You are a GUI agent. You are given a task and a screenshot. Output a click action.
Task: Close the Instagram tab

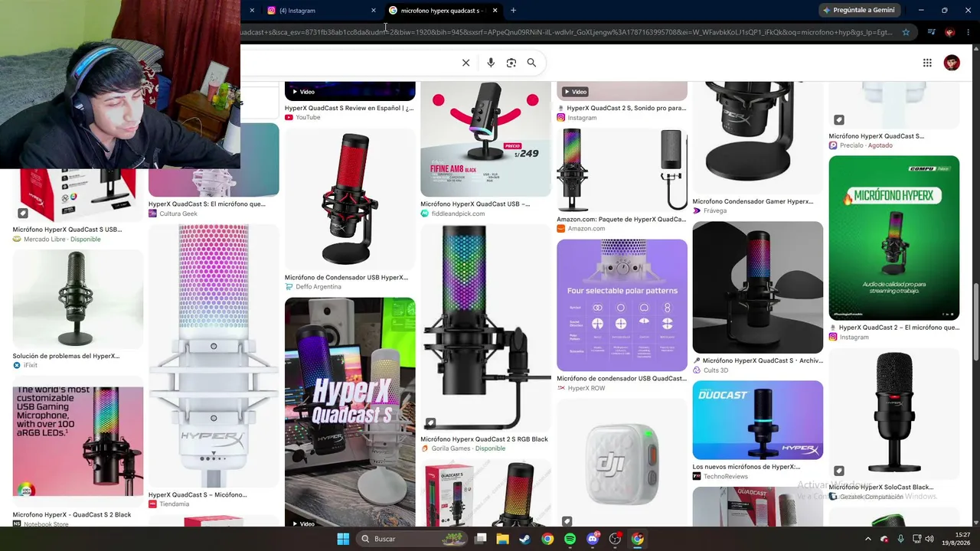(374, 11)
